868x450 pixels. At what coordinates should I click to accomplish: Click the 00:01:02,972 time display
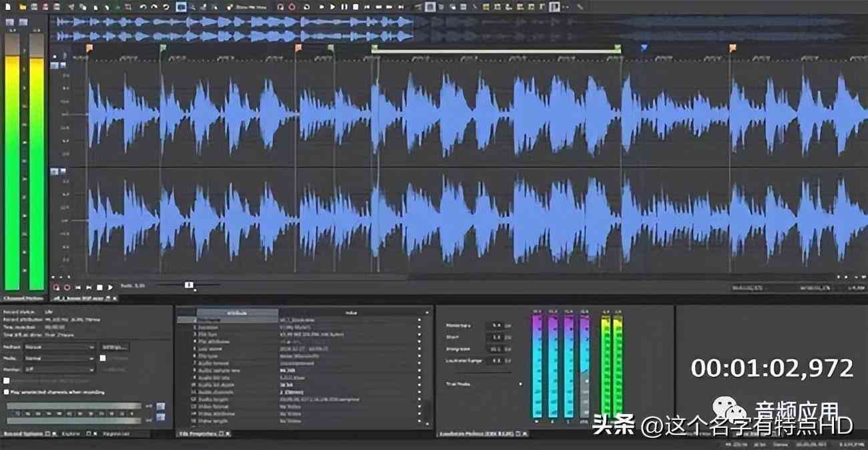pos(772,368)
